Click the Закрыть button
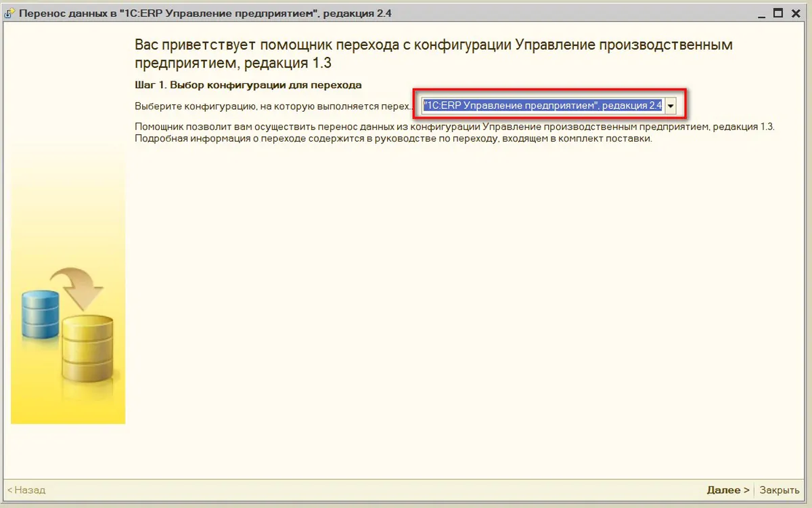 pyautogui.click(x=779, y=490)
